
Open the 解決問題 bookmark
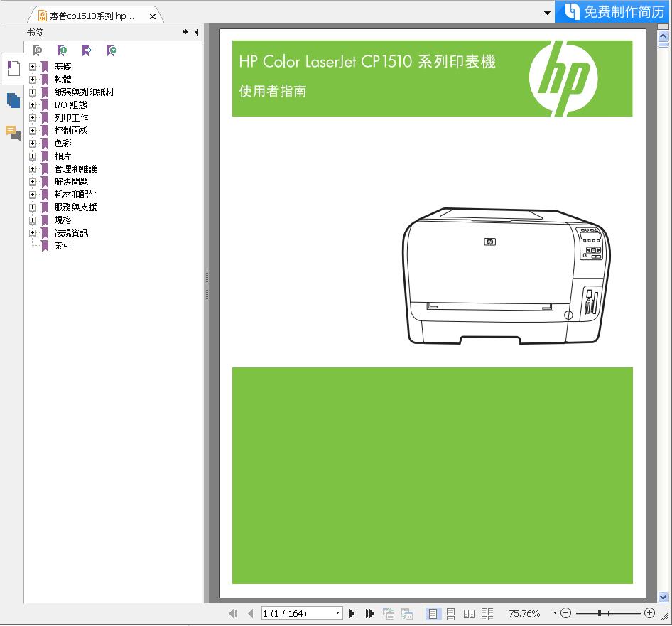(71, 182)
